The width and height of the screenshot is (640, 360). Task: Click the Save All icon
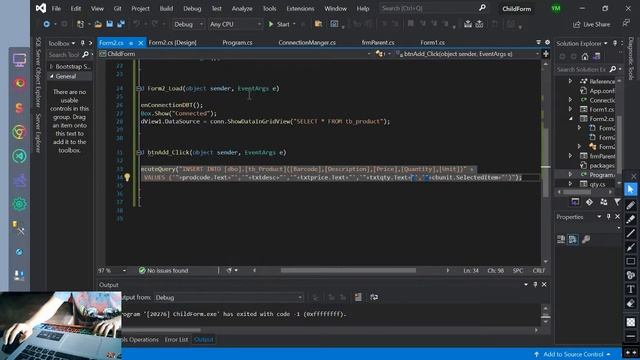coord(121,24)
